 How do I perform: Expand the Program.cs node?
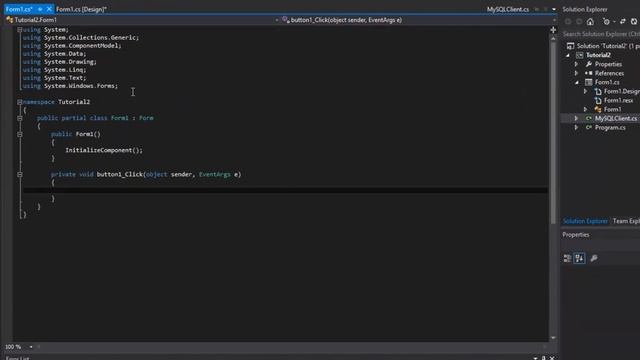coord(576,127)
